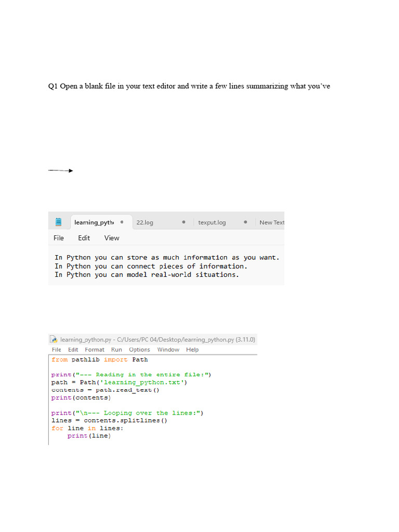Click the Python file icon in IDLE title bar

pos(54,339)
